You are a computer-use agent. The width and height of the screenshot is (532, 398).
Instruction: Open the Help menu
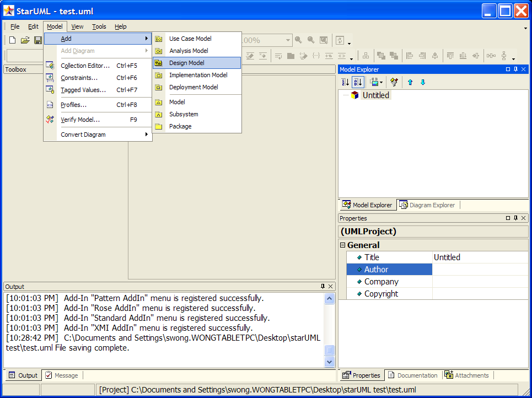click(120, 26)
